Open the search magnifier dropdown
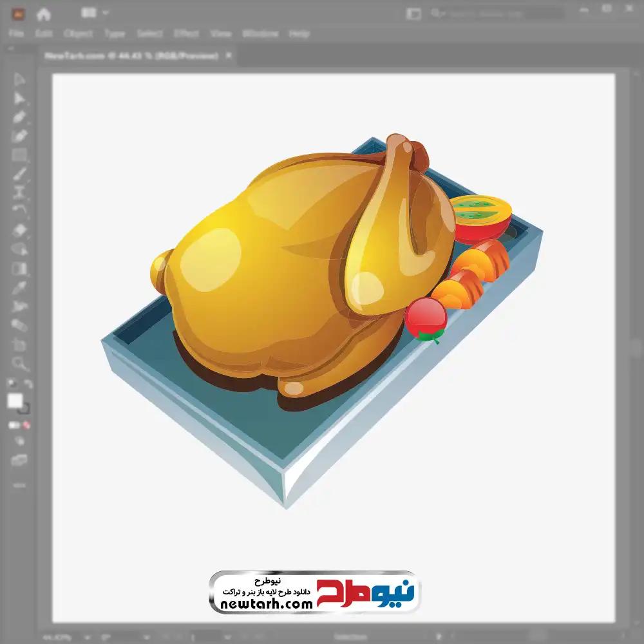Screen dimensions: 644x644 tap(438, 14)
